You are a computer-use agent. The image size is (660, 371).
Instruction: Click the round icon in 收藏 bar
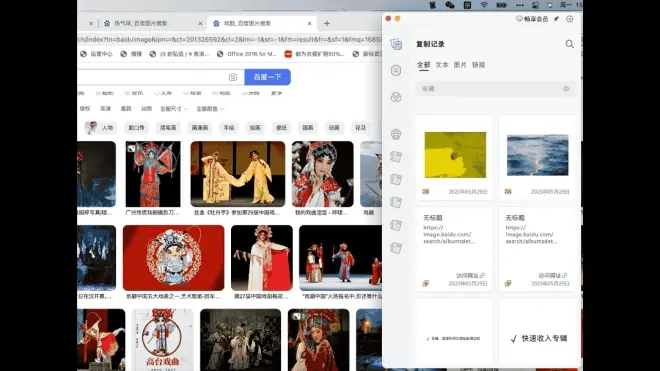566,88
